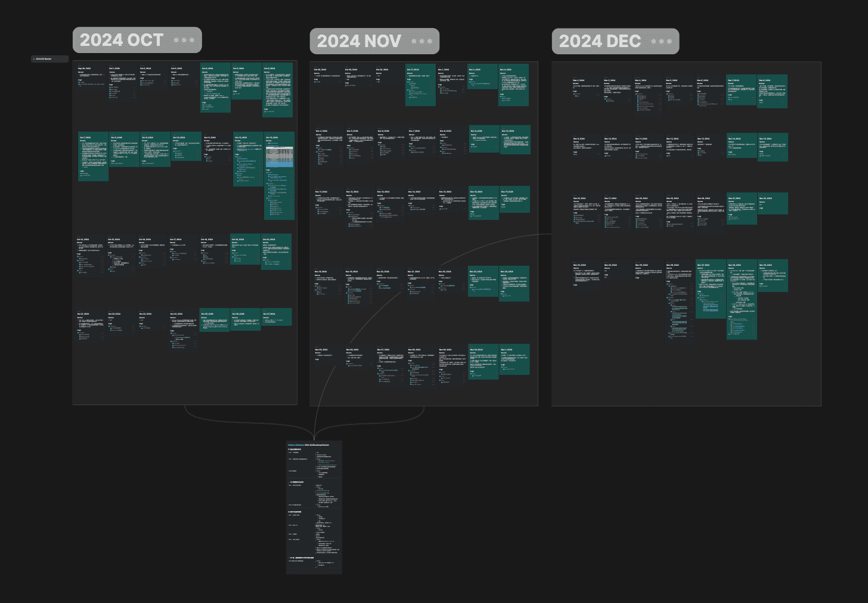Select the Oct 20, 2024 green card
The image size is (868, 603).
tap(277, 252)
